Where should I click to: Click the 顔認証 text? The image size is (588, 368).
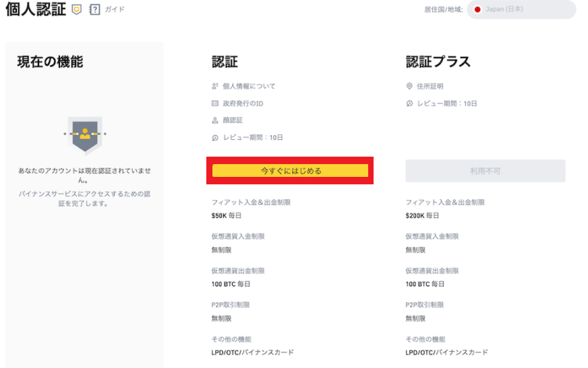pyautogui.click(x=233, y=120)
